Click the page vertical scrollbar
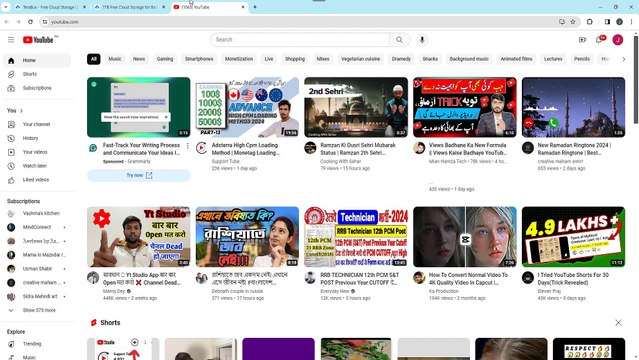The width and height of the screenshot is (639, 360). (x=636, y=80)
